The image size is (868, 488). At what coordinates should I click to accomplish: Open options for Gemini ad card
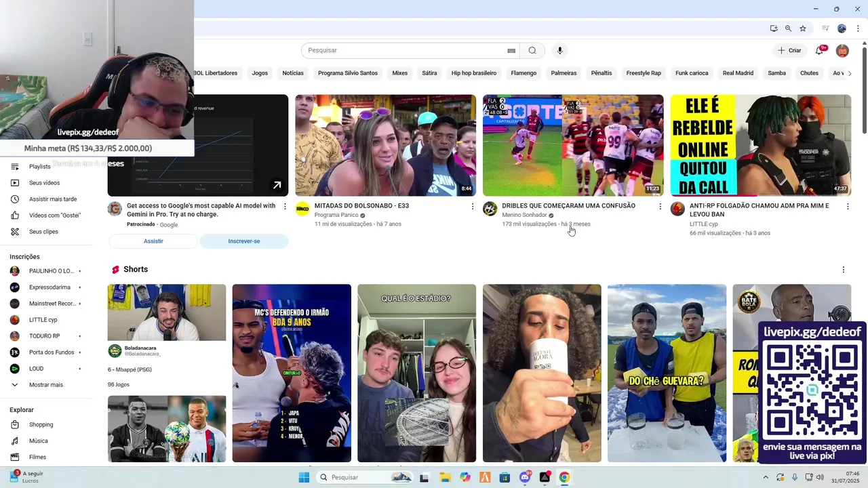[285, 206]
